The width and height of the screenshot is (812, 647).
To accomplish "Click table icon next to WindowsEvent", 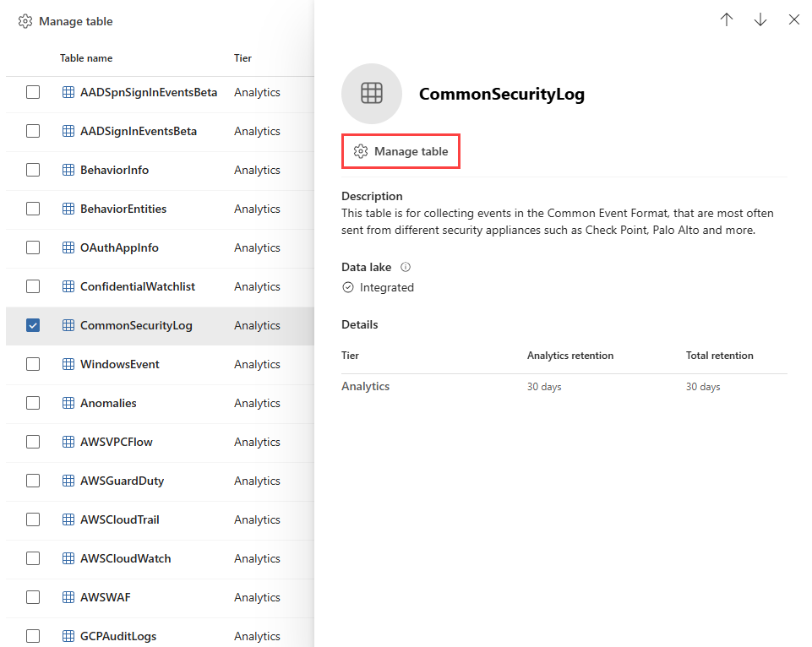I will tap(68, 364).
